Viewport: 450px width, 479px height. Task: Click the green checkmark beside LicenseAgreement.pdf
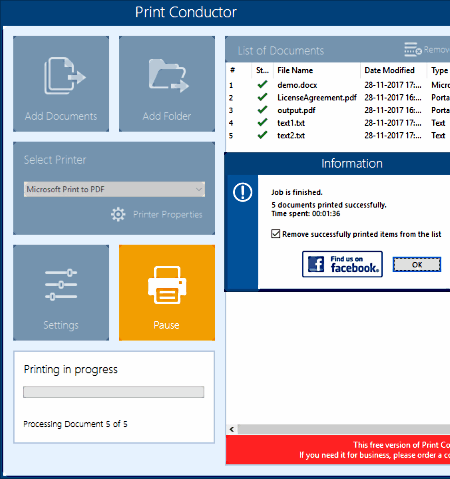[x=262, y=97]
